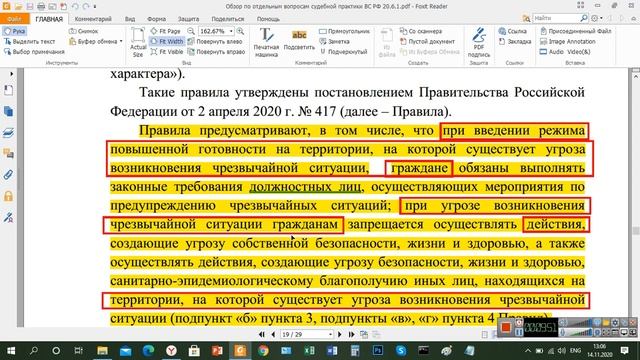640x360 pixels.
Task: Open search settings gear dropdown
Action: (597, 18)
